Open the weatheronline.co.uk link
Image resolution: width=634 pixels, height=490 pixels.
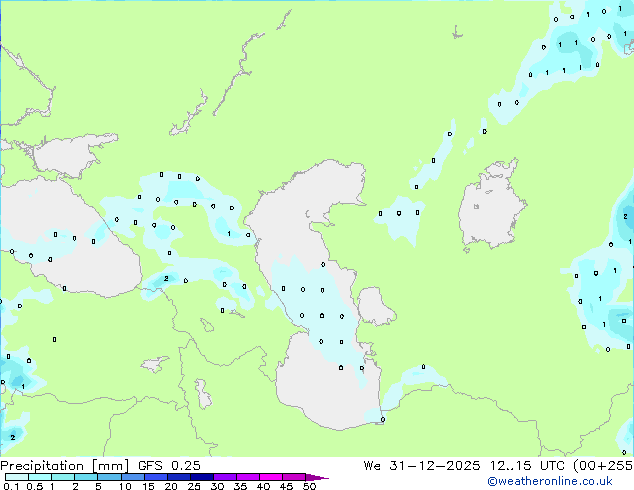[x=550, y=481]
